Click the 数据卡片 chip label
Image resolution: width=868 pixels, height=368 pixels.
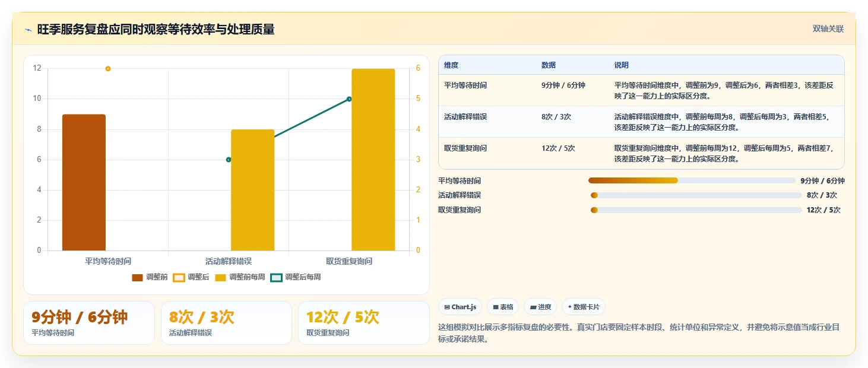pos(587,307)
